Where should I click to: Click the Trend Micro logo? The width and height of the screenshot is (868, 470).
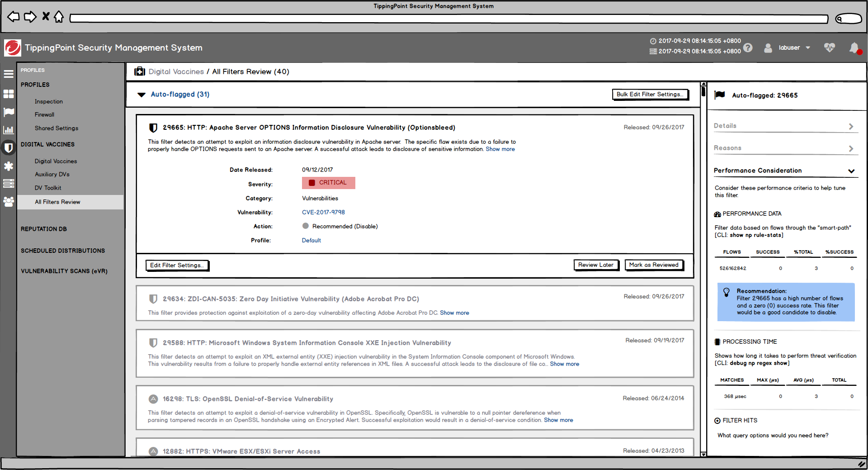point(13,47)
